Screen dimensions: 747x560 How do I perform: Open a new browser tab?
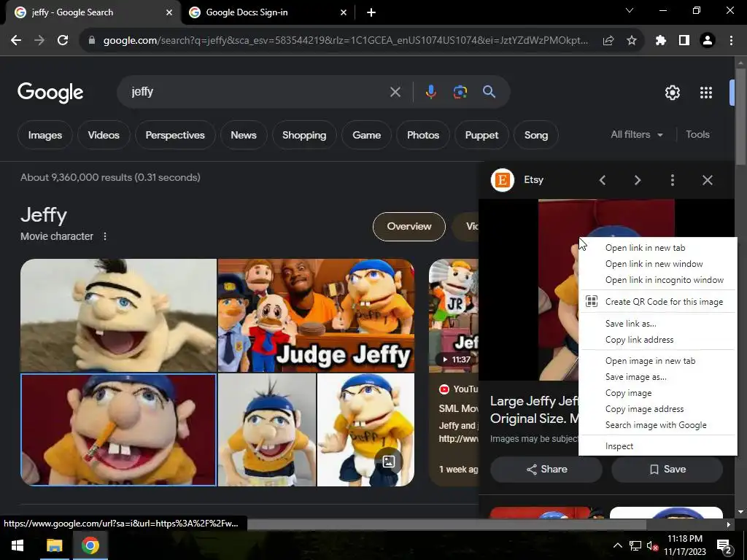pos(371,12)
